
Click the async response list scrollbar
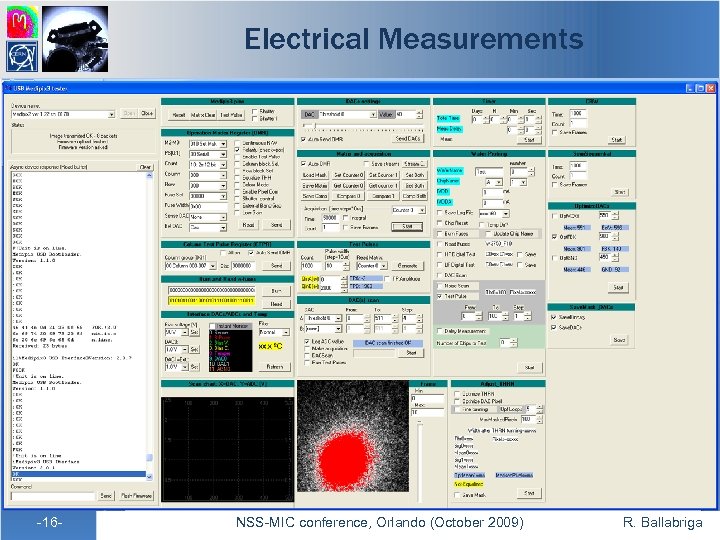point(149,326)
